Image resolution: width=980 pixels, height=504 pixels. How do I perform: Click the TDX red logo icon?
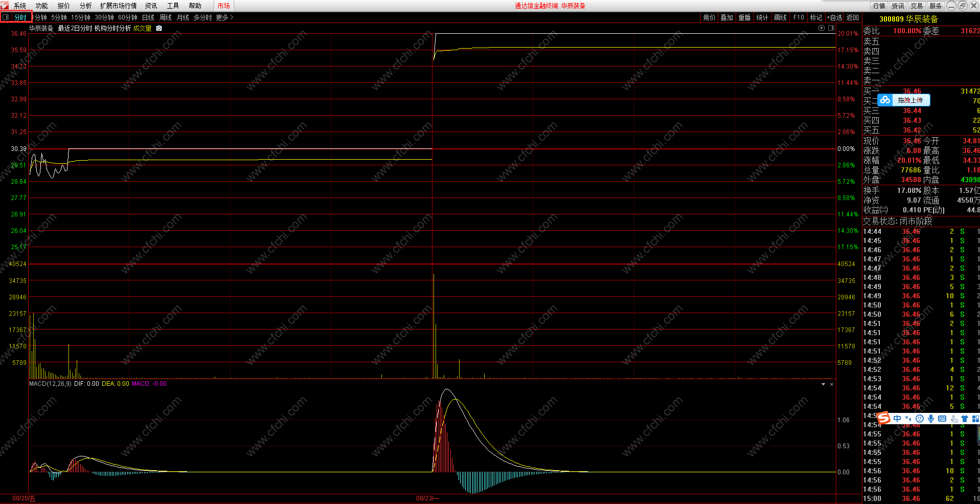pyautogui.click(x=5, y=5)
